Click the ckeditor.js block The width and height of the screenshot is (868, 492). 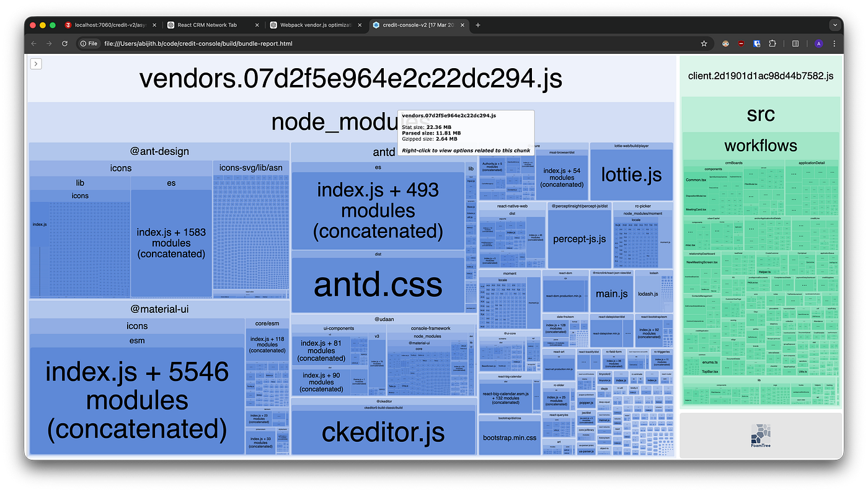click(383, 432)
